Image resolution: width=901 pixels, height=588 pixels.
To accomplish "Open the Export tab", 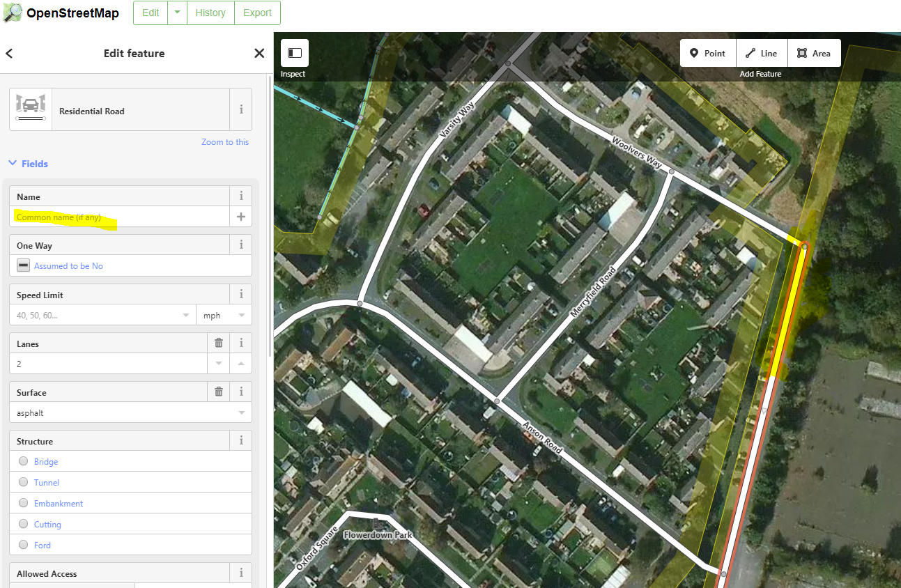I will 257,13.
